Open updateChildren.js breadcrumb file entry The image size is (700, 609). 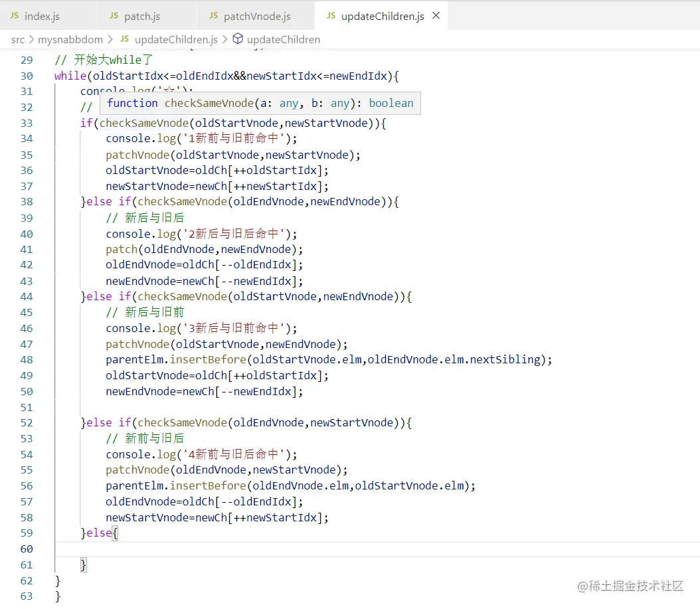coord(177,40)
